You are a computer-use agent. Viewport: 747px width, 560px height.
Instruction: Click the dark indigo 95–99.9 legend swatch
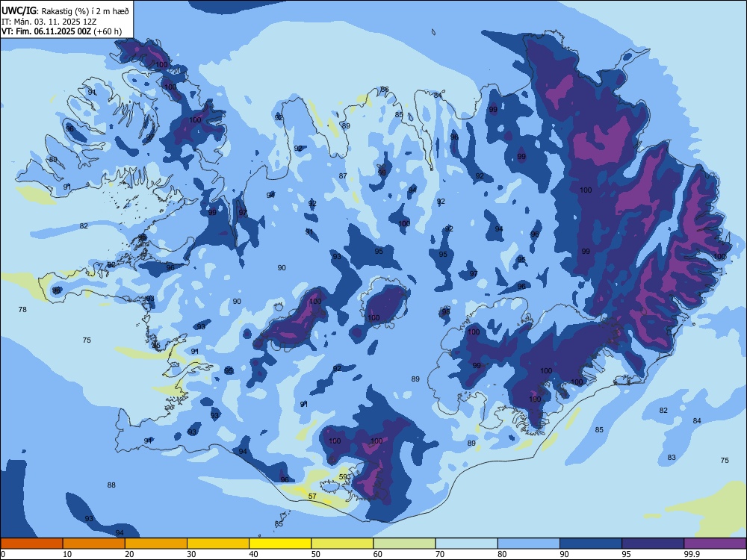click(x=653, y=544)
